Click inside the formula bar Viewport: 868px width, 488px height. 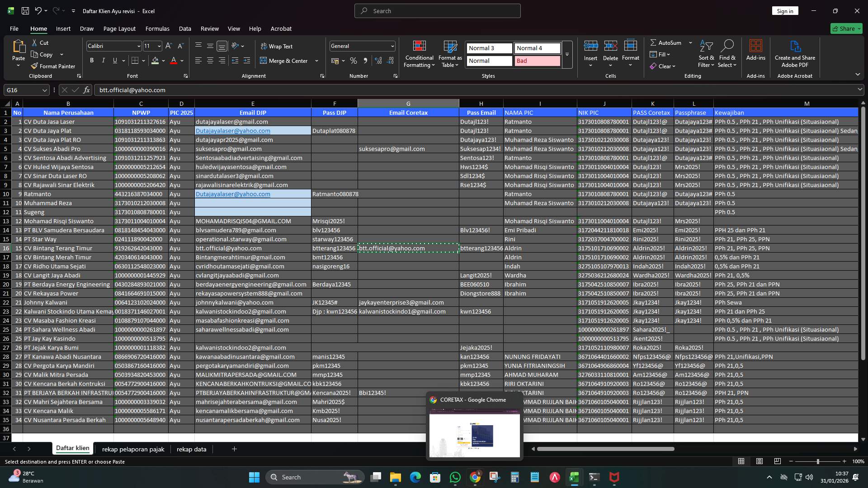316,90
